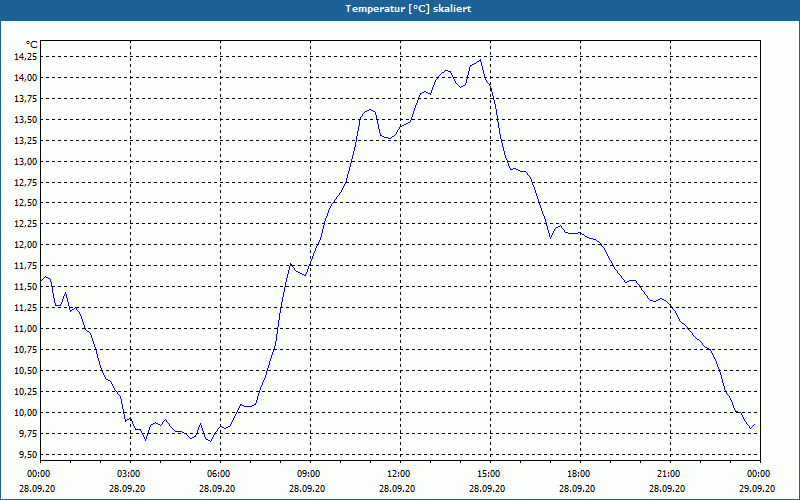
Task: Select the 12:00 time label
Action: pos(399,474)
